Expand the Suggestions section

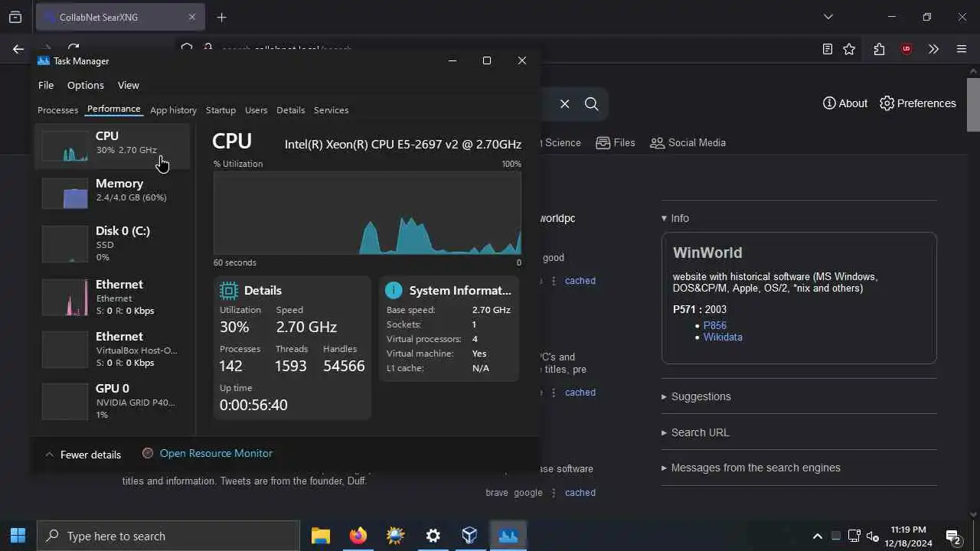coord(696,396)
